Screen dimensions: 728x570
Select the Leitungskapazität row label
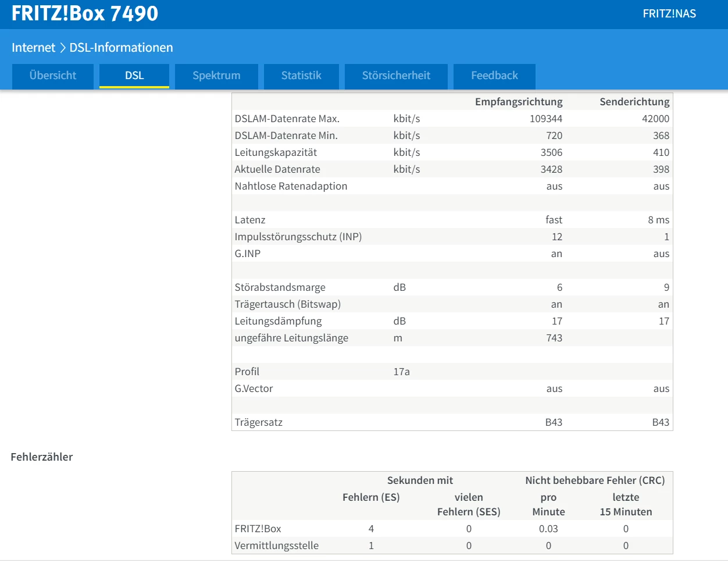[x=276, y=152]
